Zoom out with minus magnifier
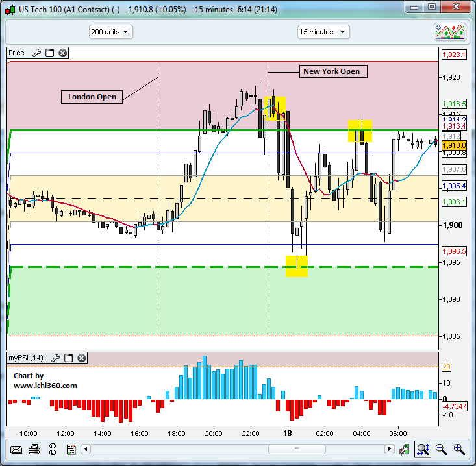476x466 pixels. point(441,448)
